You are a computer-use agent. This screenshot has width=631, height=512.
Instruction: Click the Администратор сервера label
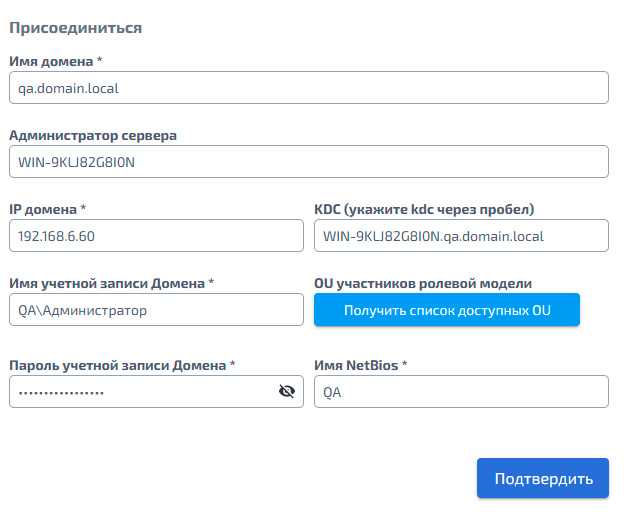93,135
